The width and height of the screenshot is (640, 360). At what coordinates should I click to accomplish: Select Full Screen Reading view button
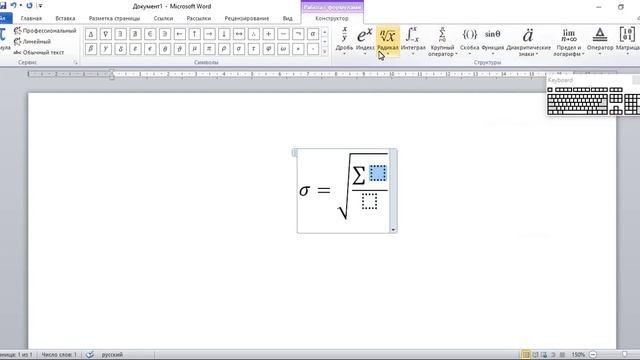535,355
